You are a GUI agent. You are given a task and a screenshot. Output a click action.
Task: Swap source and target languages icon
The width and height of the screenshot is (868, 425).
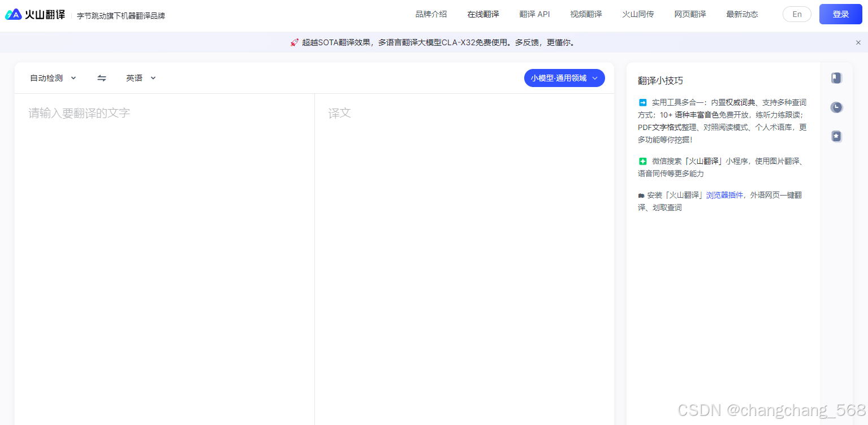[x=102, y=78]
